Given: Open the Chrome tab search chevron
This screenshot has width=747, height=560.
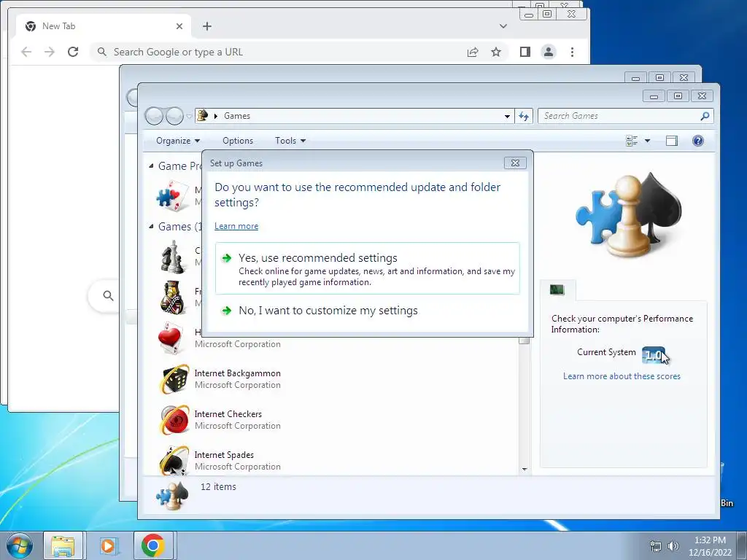Looking at the screenshot, I should [503, 26].
